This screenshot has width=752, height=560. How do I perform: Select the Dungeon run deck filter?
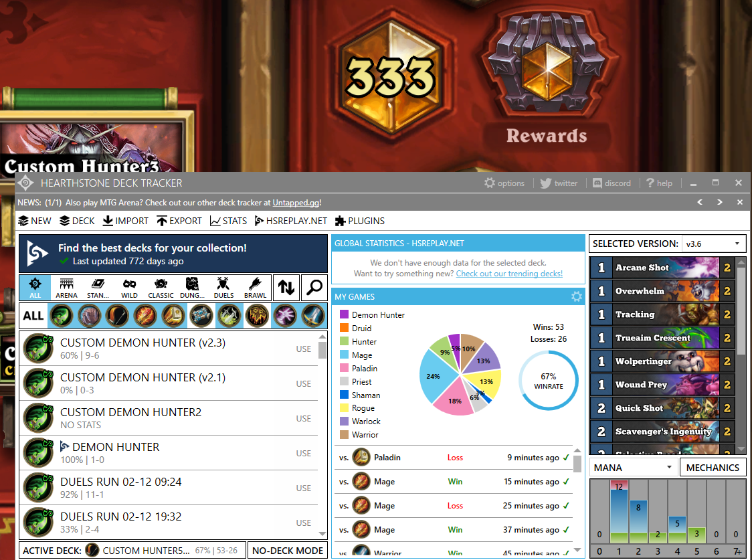coord(192,288)
